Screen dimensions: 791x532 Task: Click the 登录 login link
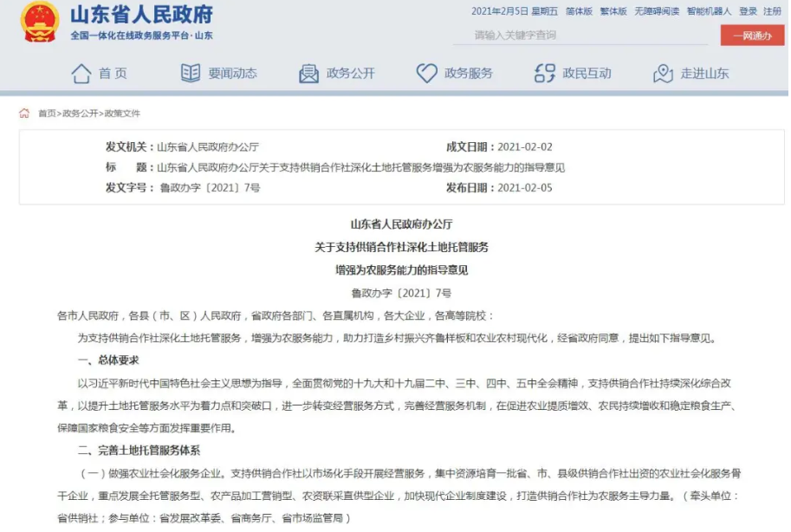(748, 11)
